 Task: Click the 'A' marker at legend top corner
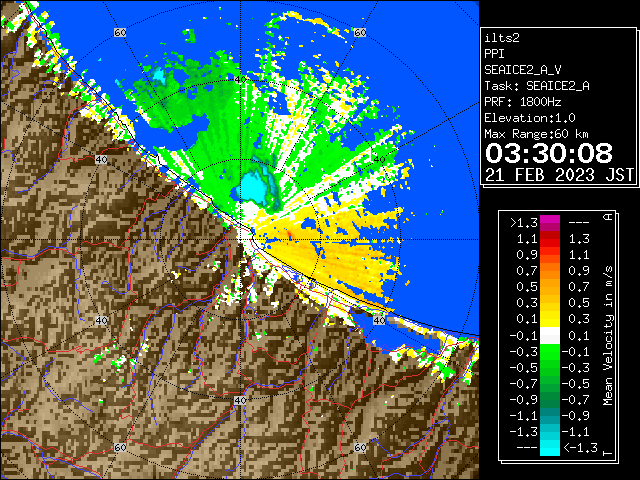pyautogui.click(x=608, y=217)
